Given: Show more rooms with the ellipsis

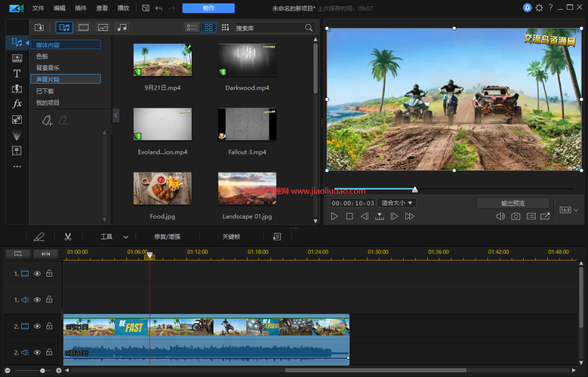Looking at the screenshot, I should (17, 166).
